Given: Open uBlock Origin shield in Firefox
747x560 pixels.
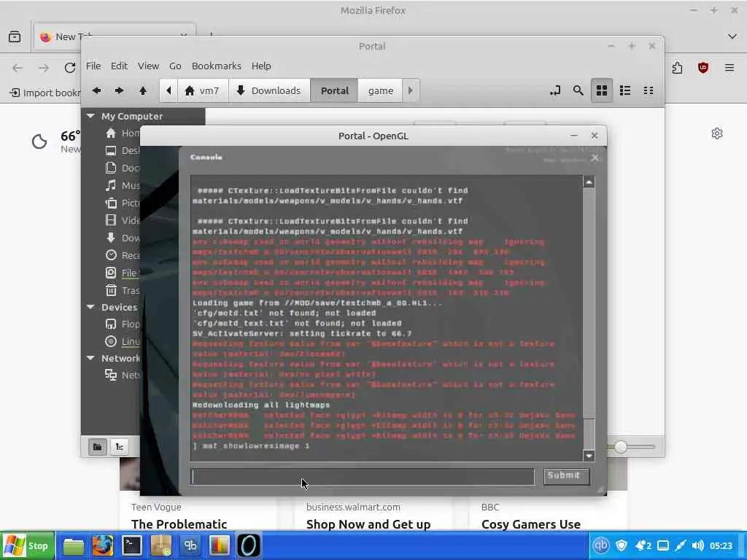Looking at the screenshot, I should click(703, 68).
